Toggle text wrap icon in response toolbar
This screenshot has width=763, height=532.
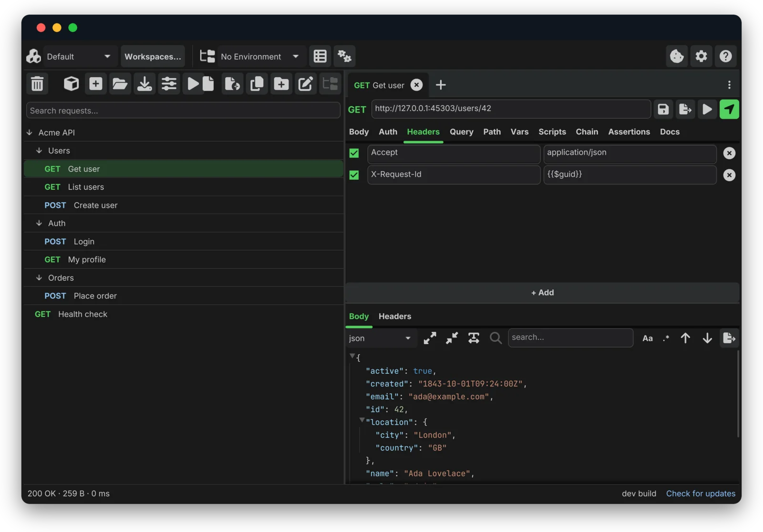pyautogui.click(x=474, y=338)
